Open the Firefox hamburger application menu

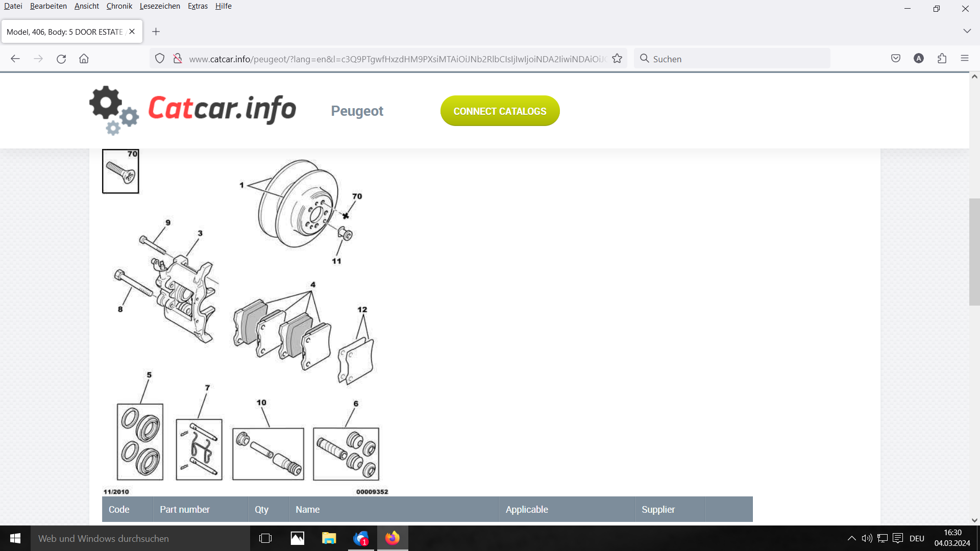click(x=965, y=59)
